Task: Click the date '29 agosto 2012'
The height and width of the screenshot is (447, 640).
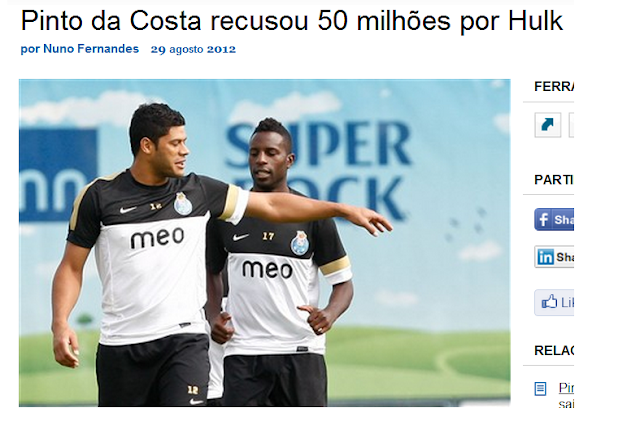Action: point(193,49)
